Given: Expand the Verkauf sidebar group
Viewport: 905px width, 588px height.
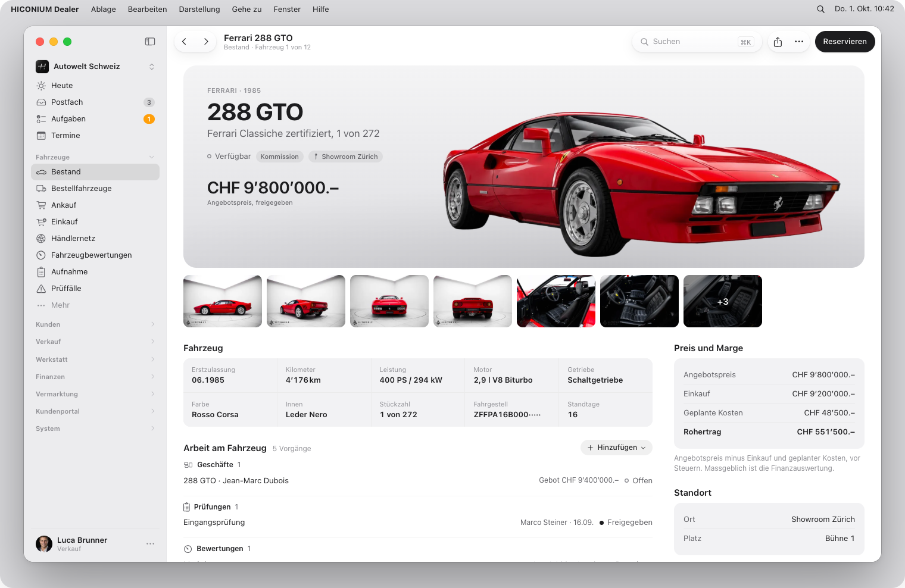Looking at the screenshot, I should 95,342.
